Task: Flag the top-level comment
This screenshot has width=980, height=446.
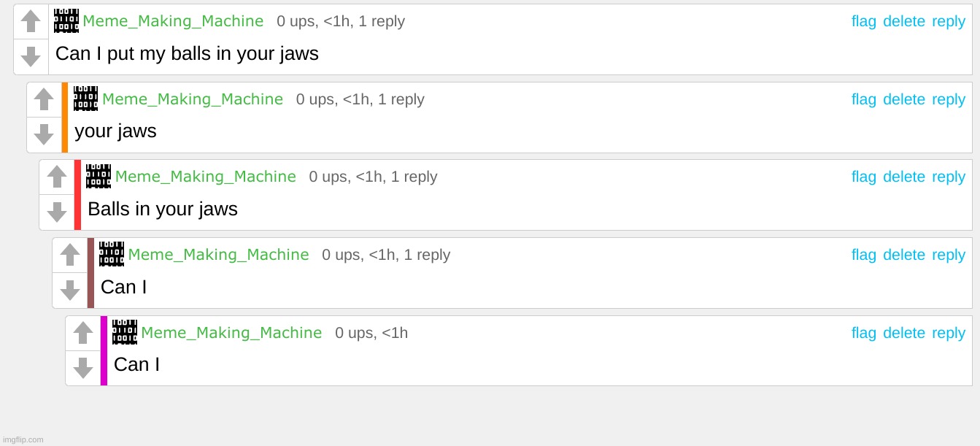Action: click(863, 21)
